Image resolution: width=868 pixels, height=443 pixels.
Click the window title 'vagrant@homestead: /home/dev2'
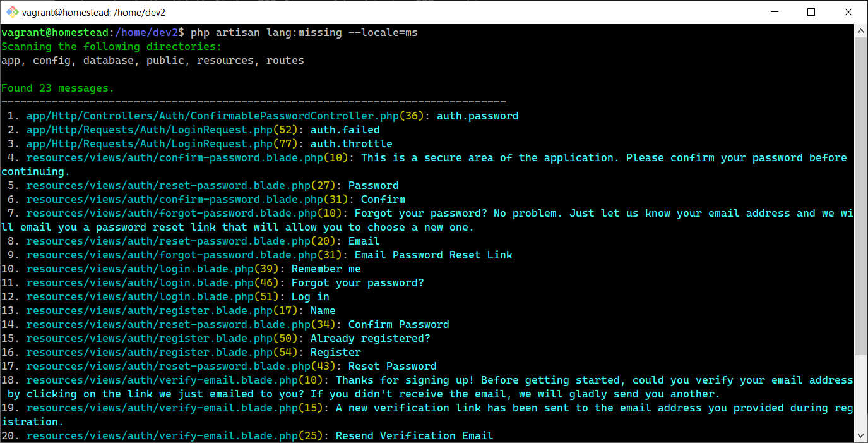(x=93, y=12)
